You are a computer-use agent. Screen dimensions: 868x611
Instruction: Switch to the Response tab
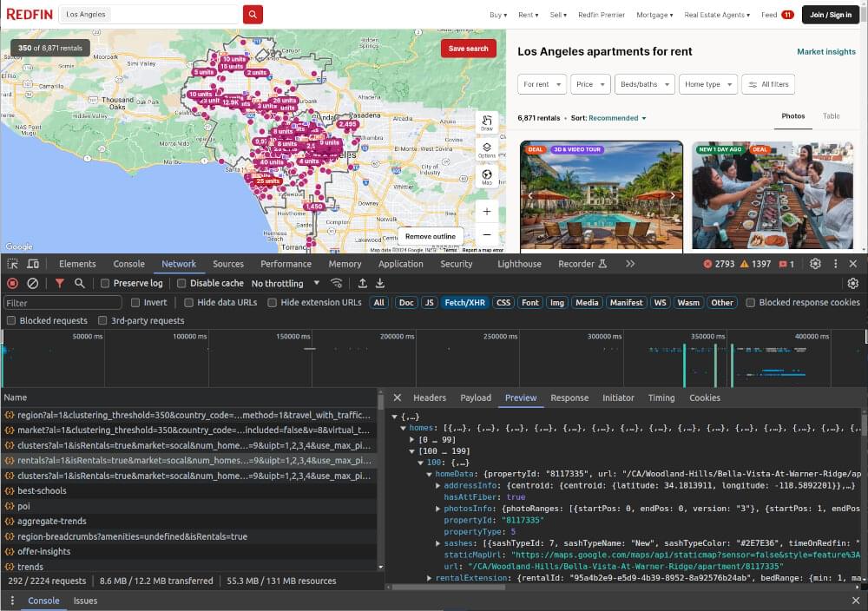click(569, 397)
